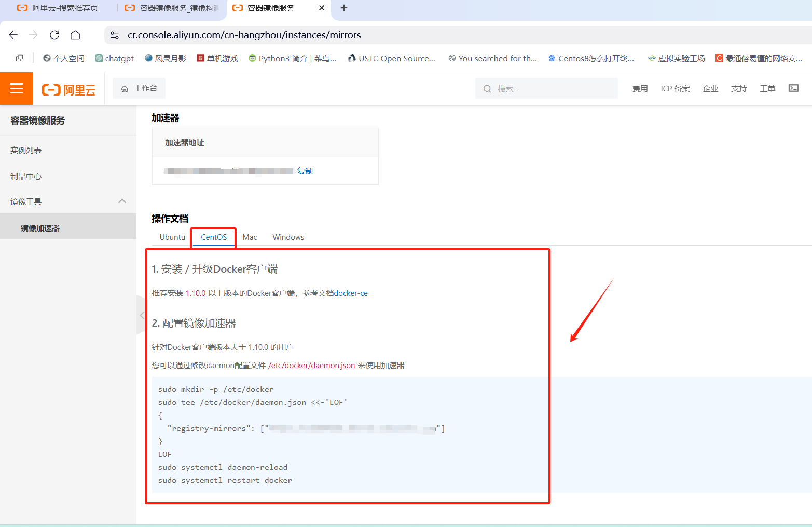812x527 pixels.
Task: View site information icon in address bar
Action: tap(115, 35)
